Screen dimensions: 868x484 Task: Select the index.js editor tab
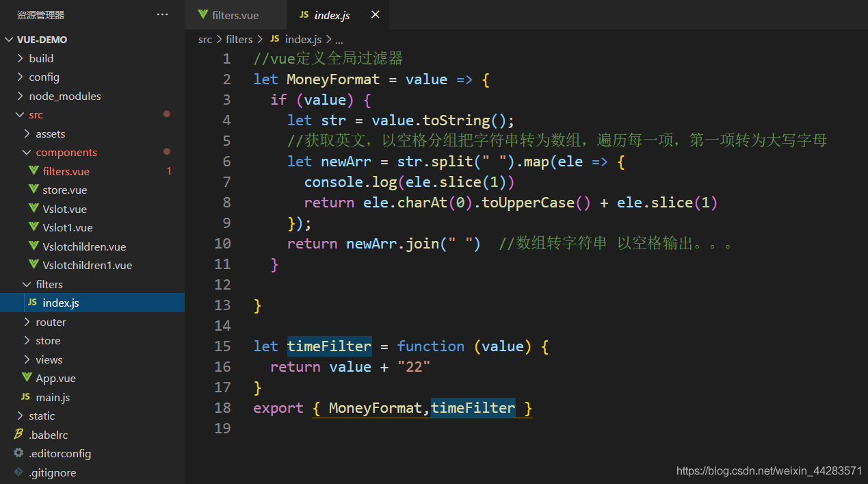click(x=339, y=14)
